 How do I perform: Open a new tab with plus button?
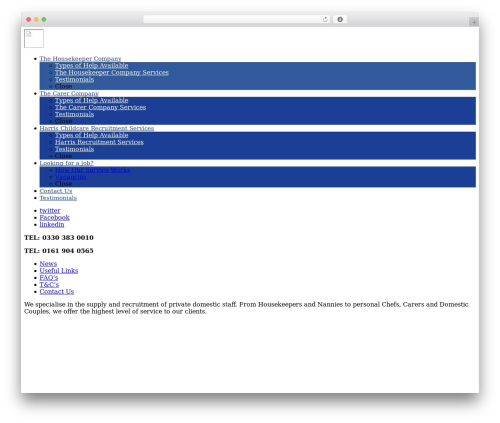[474, 22]
